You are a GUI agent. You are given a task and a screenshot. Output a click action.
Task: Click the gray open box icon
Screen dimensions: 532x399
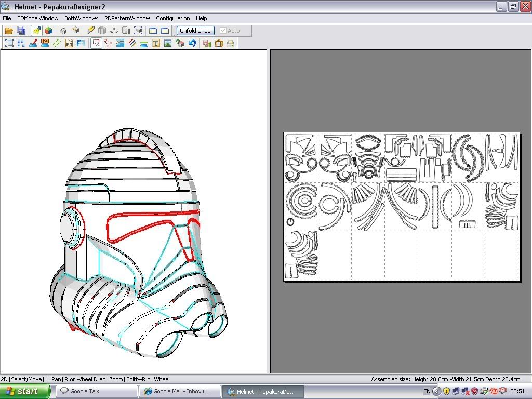[63, 31]
